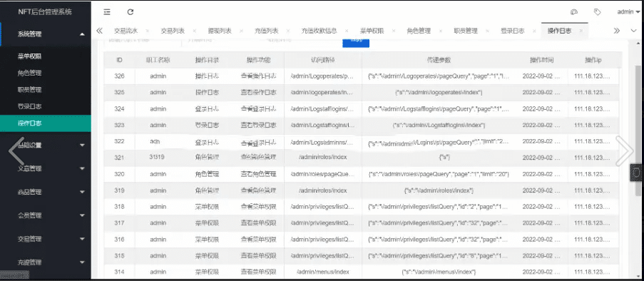Click the 操作ip column header

pyautogui.click(x=593, y=60)
